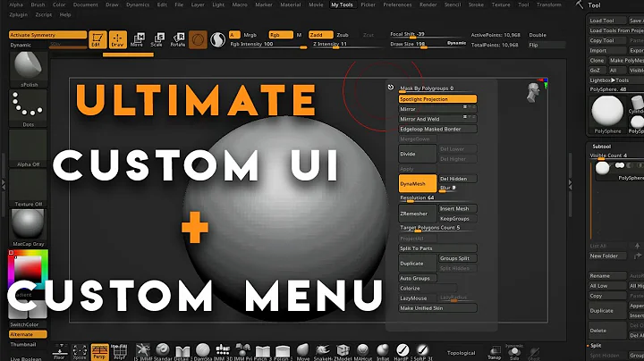This screenshot has height=361, width=644.
Task: Open the sPolish brush thumbnail
Action: [x=28, y=69]
